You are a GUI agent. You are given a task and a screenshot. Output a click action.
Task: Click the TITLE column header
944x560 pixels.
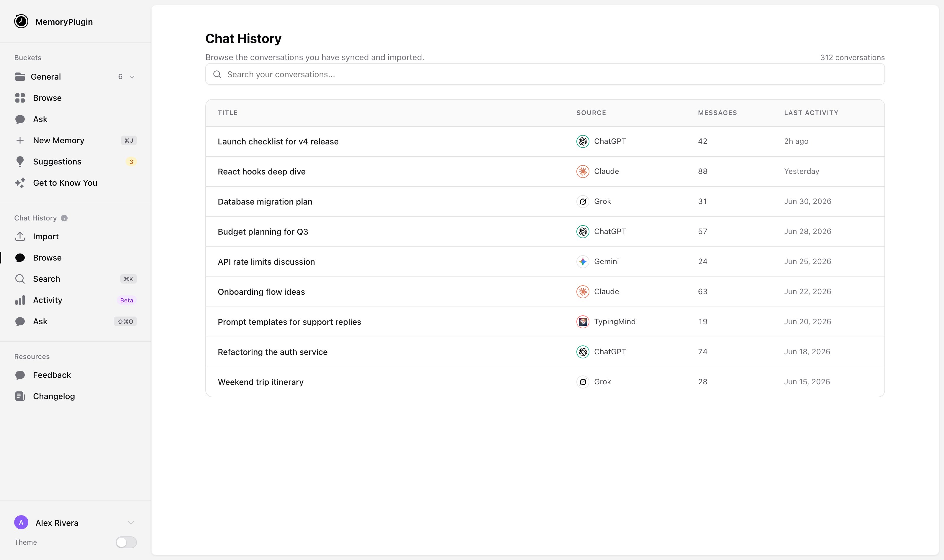click(228, 113)
